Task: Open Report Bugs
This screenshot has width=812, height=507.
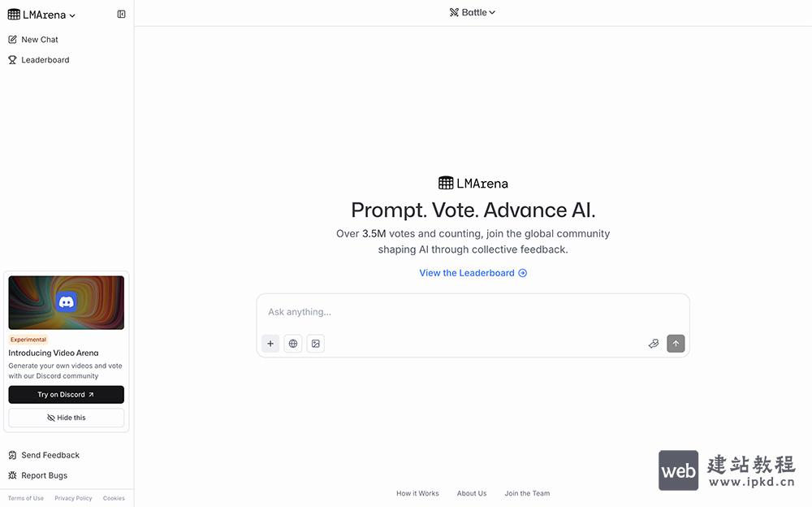Action: 38,475
